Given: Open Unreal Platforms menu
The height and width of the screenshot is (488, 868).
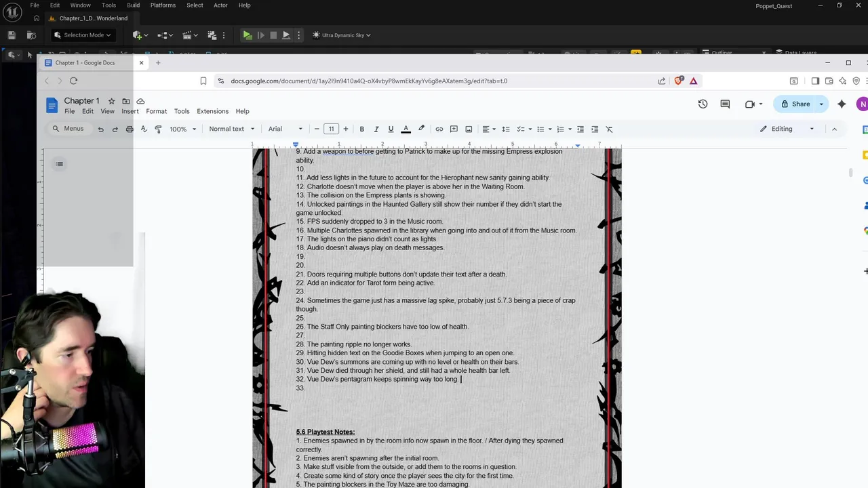Looking at the screenshot, I should point(163,5).
